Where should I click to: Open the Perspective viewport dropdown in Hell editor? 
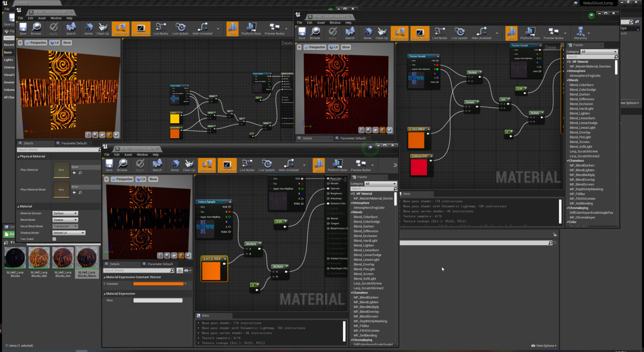point(35,43)
